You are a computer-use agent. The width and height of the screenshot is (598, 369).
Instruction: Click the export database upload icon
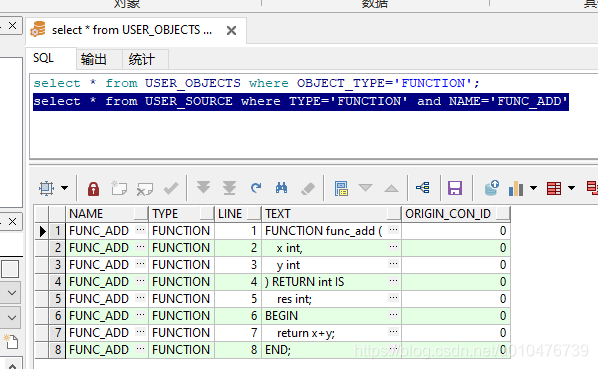(492, 188)
